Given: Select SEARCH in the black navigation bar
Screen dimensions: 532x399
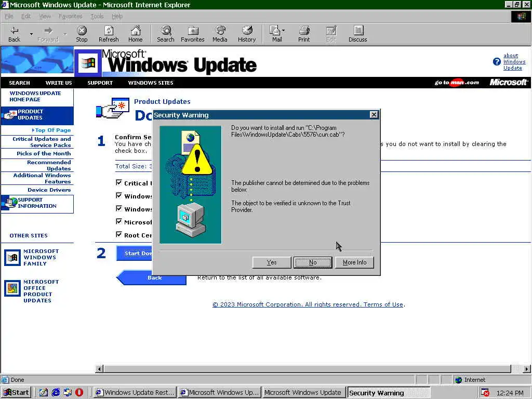Looking at the screenshot, I should 19,83.
